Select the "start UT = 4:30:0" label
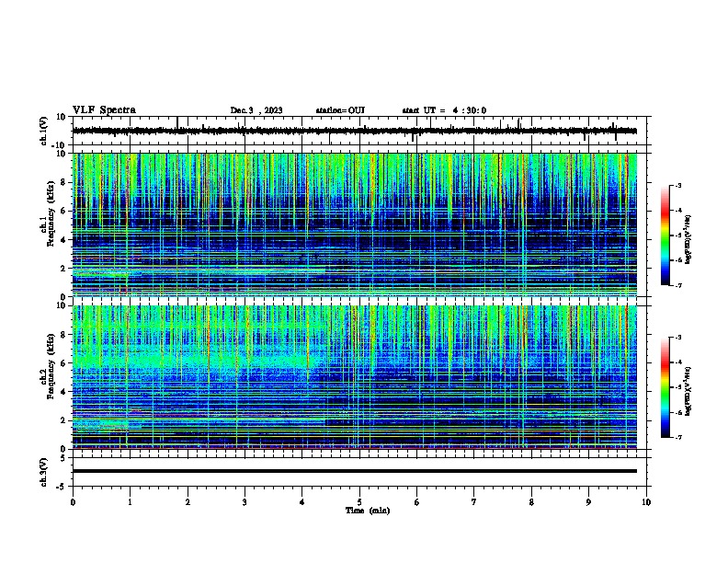 444,110
